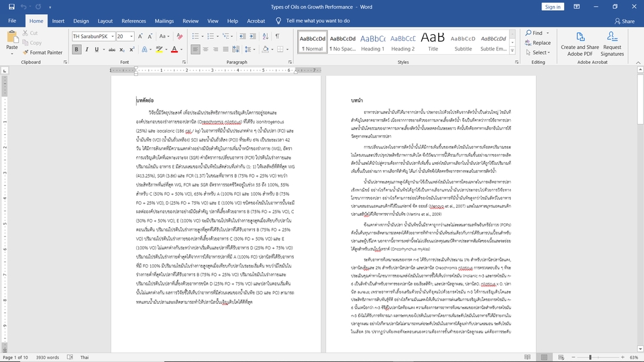The image size is (644, 362).
Task: Apply strikethrough formatting
Action: (112, 50)
